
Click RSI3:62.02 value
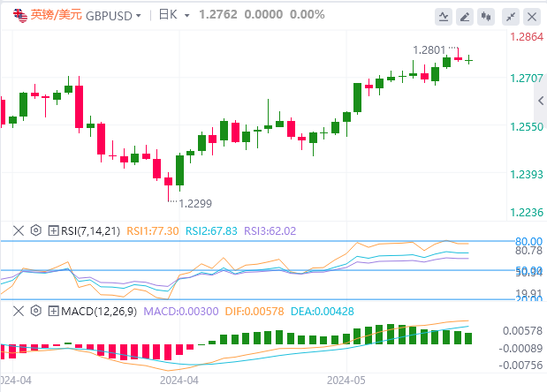(x=270, y=231)
